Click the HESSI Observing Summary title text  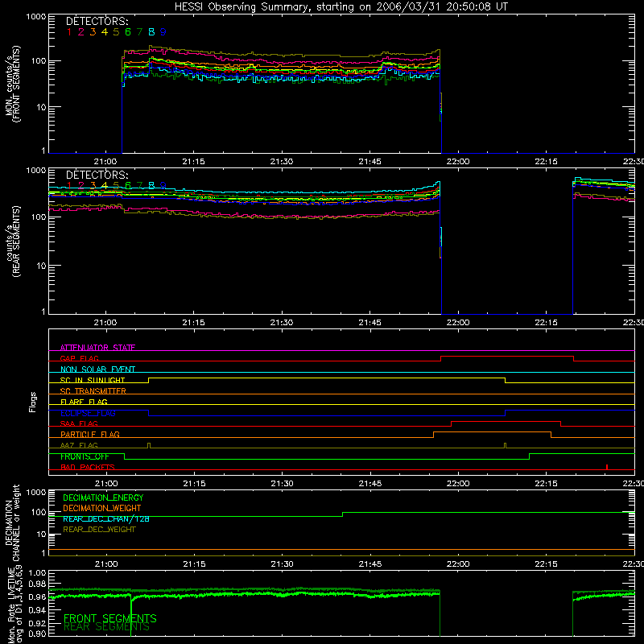341,7
